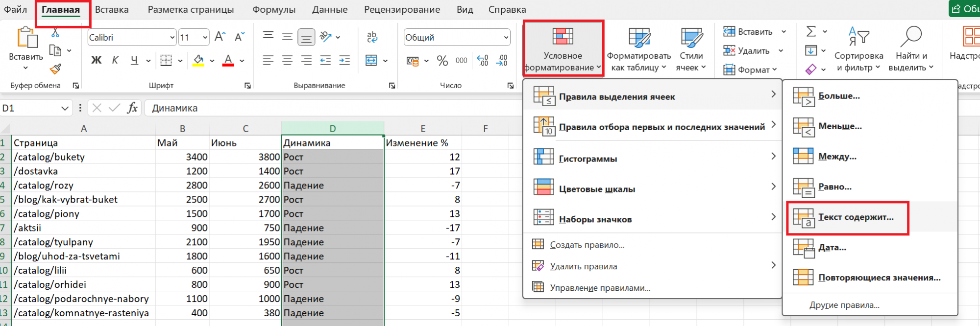Toggle underline Ч formatting
Viewport: 980px width, 326px height.
[x=134, y=61]
